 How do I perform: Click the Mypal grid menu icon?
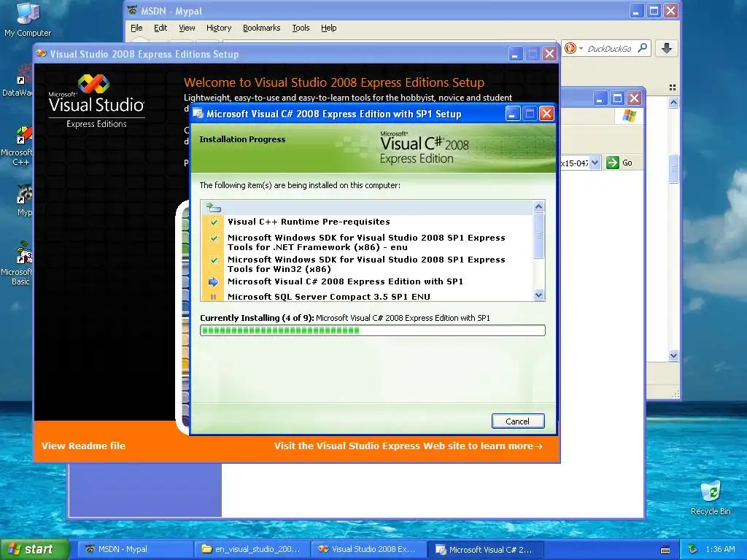672,87
